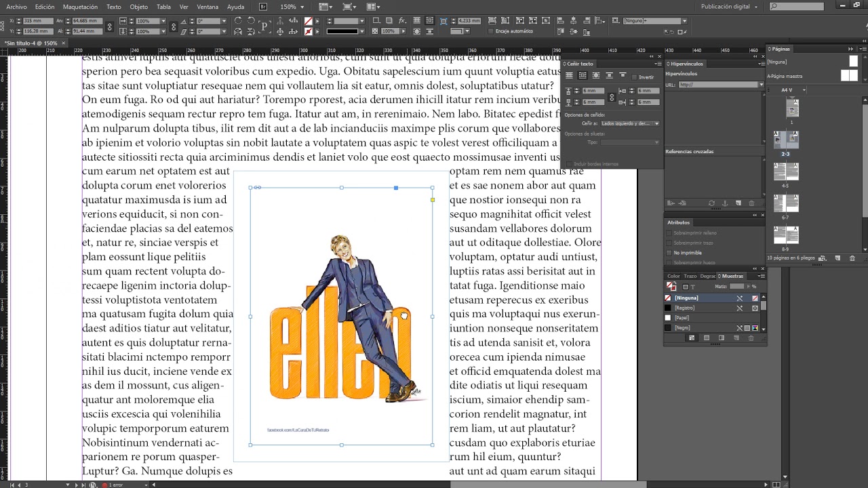The width and height of the screenshot is (868, 488).
Task: Select the jump object wrap icon
Action: pos(609,75)
